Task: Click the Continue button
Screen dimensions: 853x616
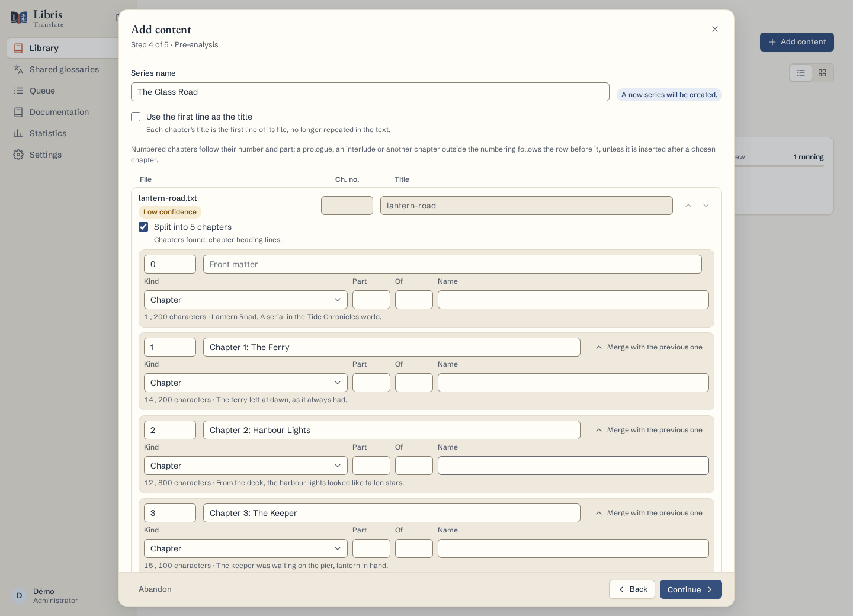Action: pos(691,589)
